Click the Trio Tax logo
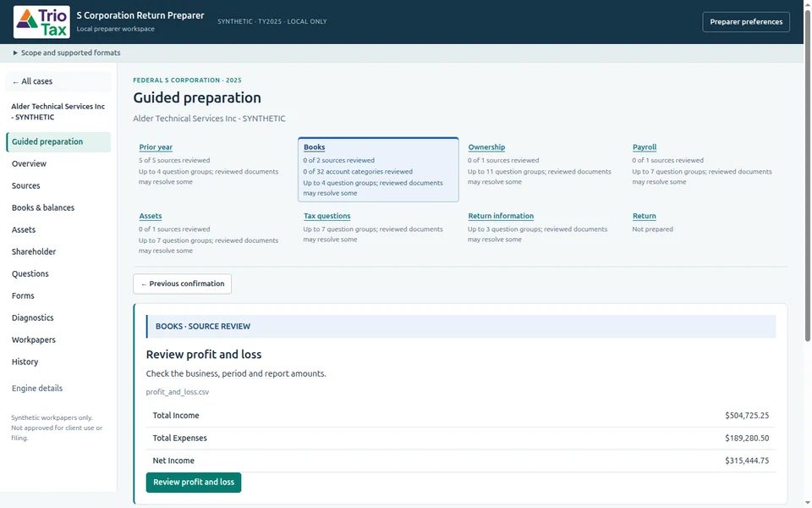Image resolution: width=812 pixels, height=508 pixels. [41, 22]
